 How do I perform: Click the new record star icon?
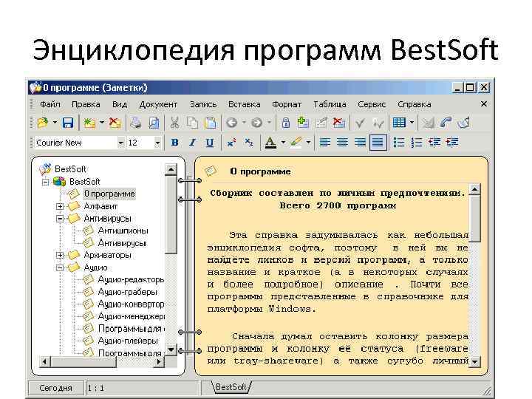coord(89,123)
